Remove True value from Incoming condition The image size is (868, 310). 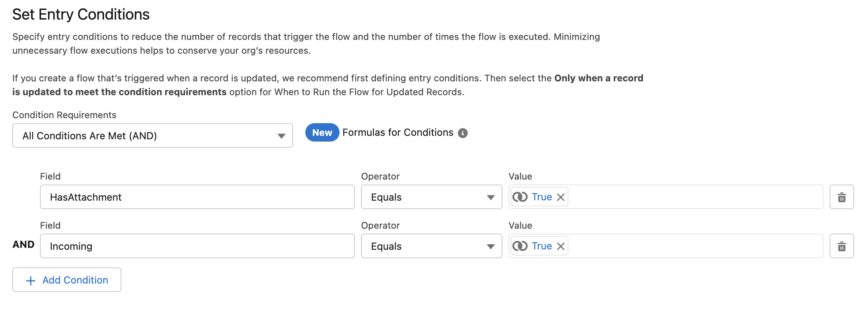click(x=561, y=246)
